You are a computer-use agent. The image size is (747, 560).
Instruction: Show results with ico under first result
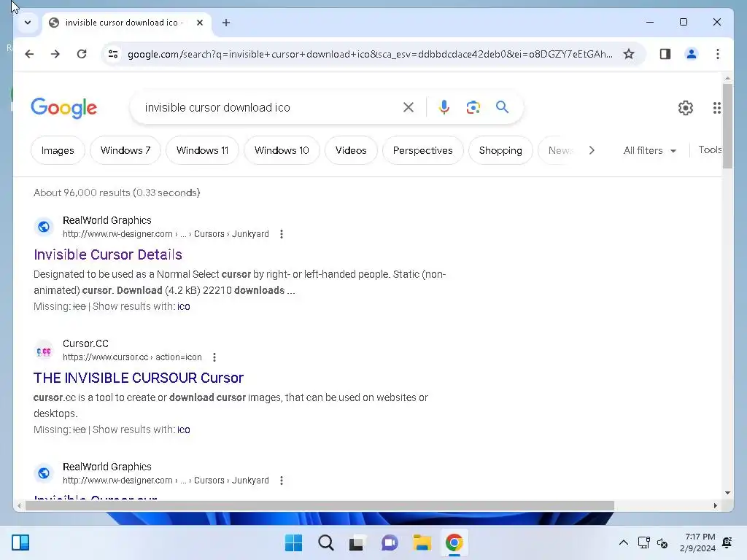183,307
